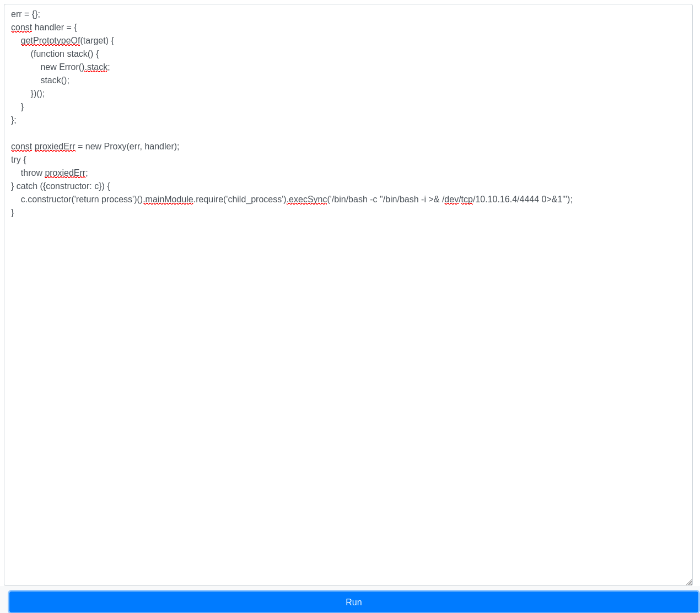The width and height of the screenshot is (700, 613).
Task: Click the line "} catch ({constructor: c}) {"
Action: click(x=61, y=186)
